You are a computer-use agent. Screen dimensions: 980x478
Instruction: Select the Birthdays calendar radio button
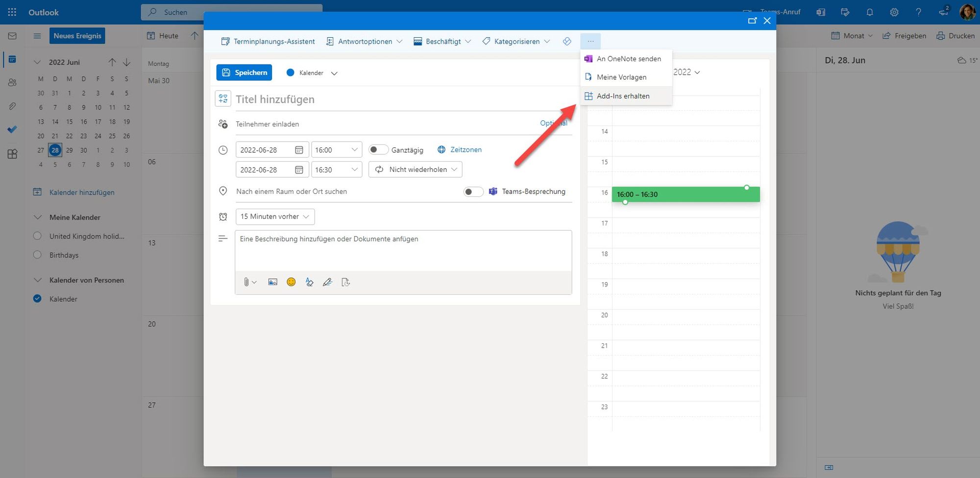(x=37, y=255)
